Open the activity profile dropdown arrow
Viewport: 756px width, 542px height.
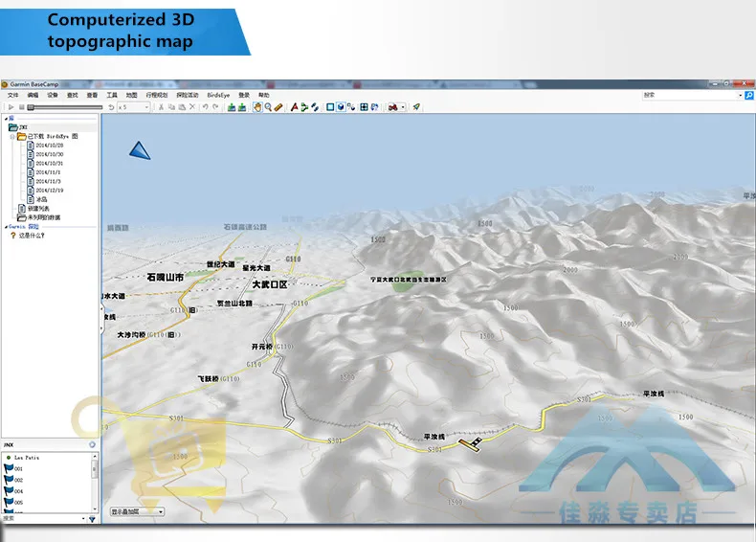pyautogui.click(x=403, y=107)
